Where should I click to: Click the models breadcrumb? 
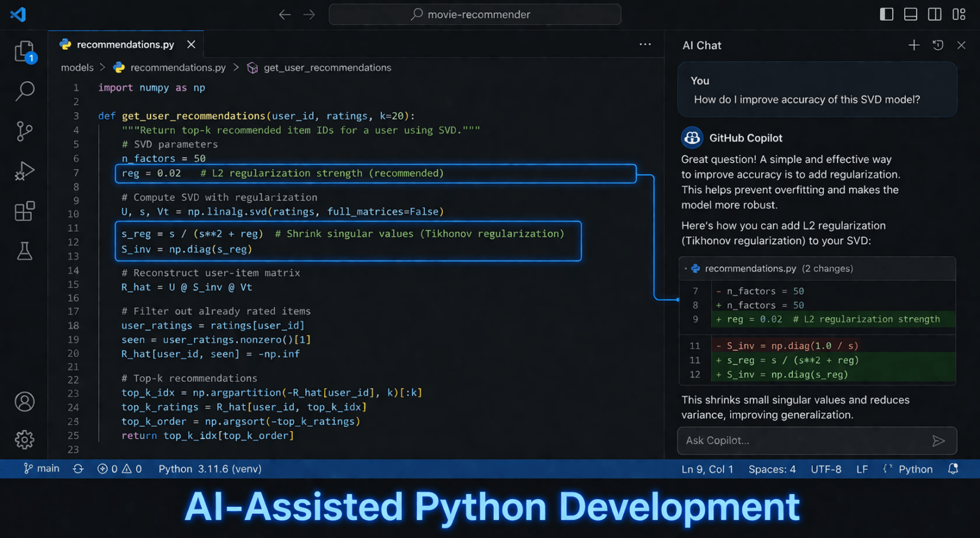pyautogui.click(x=77, y=68)
